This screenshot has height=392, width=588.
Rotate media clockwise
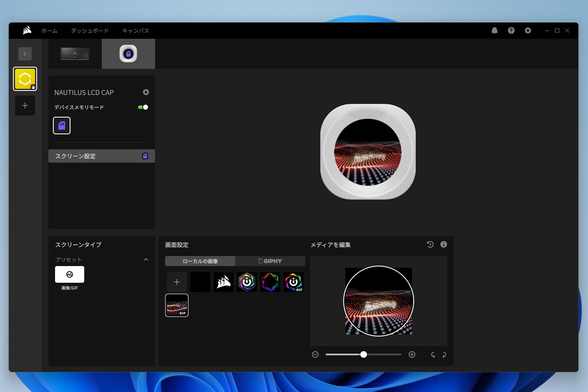click(444, 355)
